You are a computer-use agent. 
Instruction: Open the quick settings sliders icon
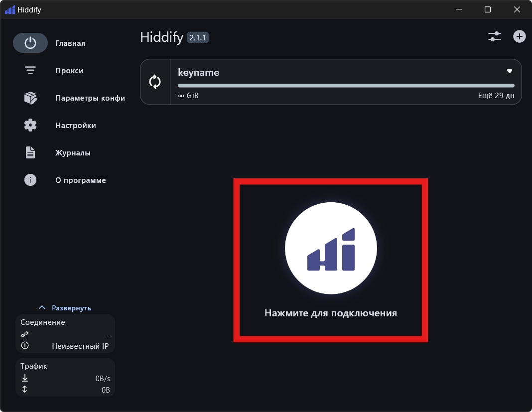point(494,36)
